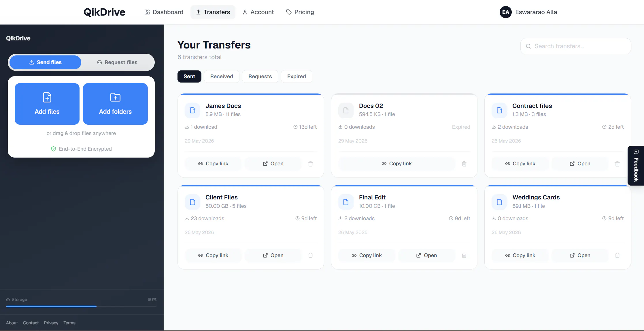View the Expired transfers tab

296,76
